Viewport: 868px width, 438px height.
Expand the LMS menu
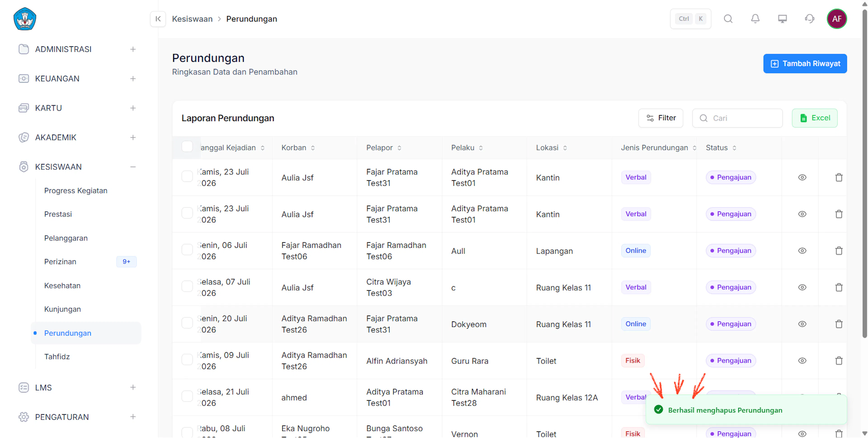coord(133,387)
